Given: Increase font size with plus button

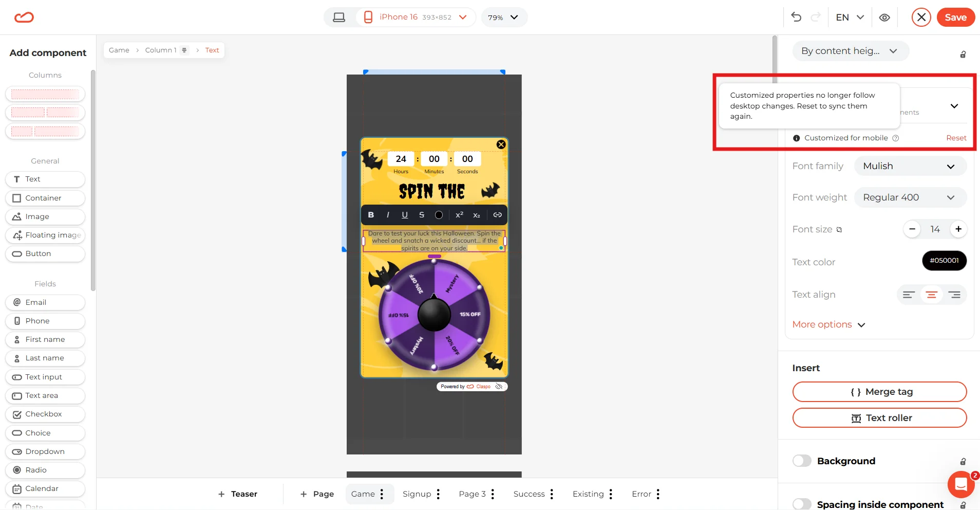Looking at the screenshot, I should (x=958, y=229).
